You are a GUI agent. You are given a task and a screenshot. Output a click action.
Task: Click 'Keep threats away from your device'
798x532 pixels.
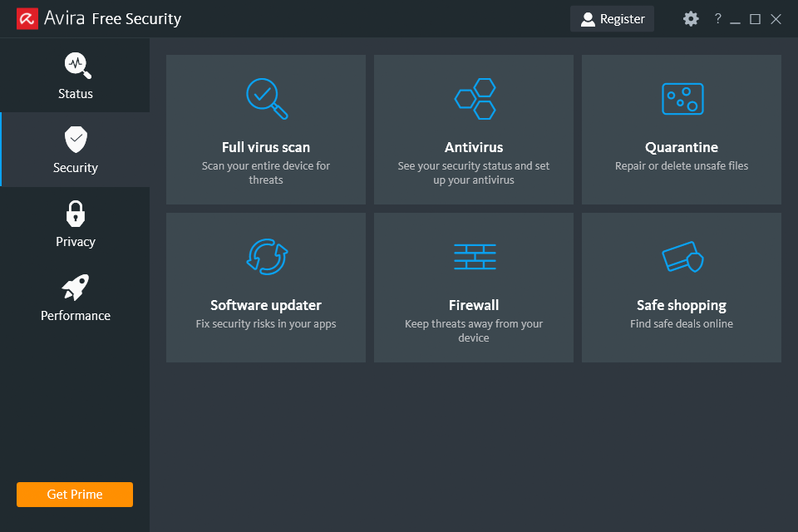(x=474, y=330)
